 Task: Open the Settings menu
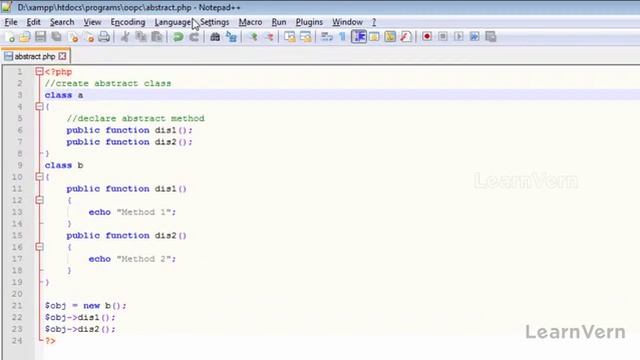point(215,22)
